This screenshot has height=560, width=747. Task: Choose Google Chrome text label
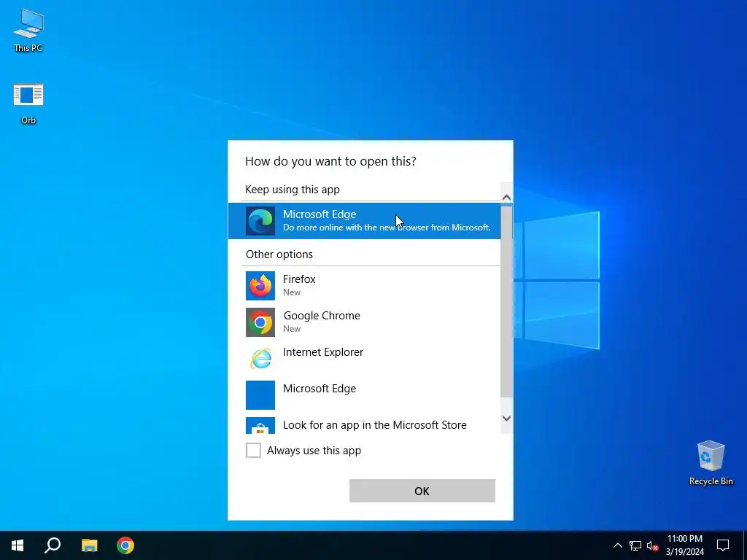(322, 316)
